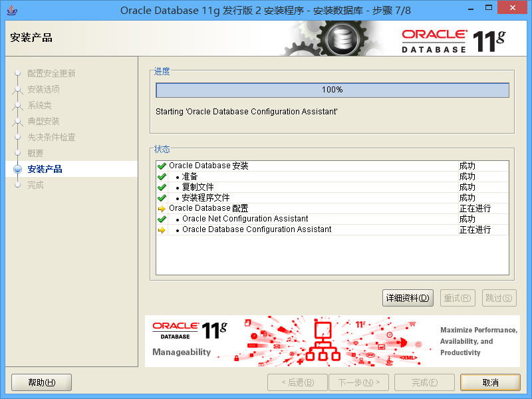Select 先决条件检查 step in sidebar
The image size is (532, 399).
pos(51,137)
